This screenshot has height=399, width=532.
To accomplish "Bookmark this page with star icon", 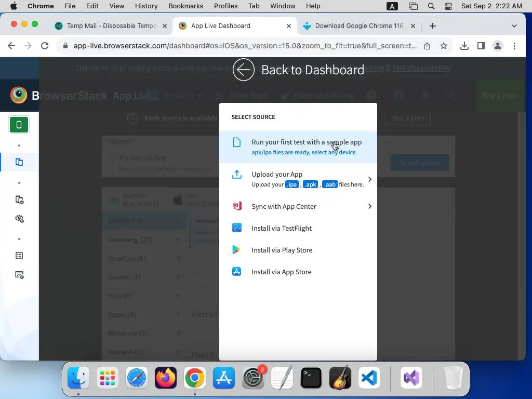I will tap(444, 46).
